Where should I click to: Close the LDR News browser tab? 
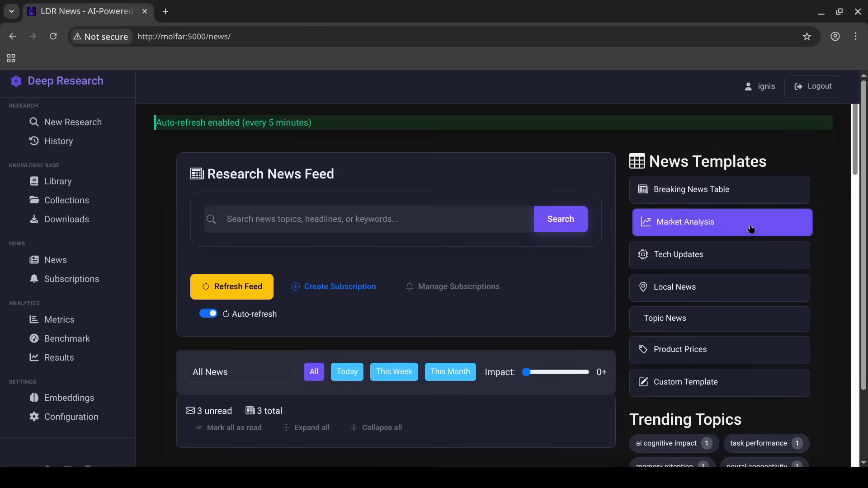click(x=145, y=11)
